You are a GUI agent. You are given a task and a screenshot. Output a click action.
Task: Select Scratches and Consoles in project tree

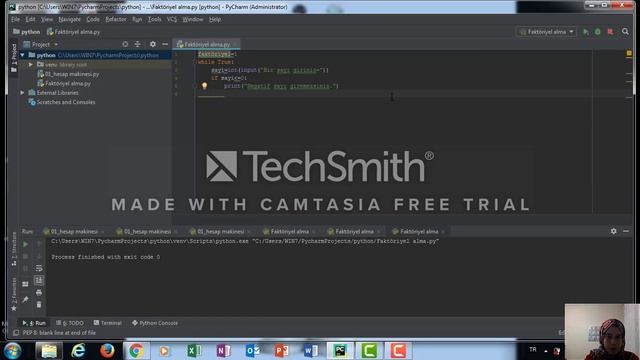[x=62, y=102]
